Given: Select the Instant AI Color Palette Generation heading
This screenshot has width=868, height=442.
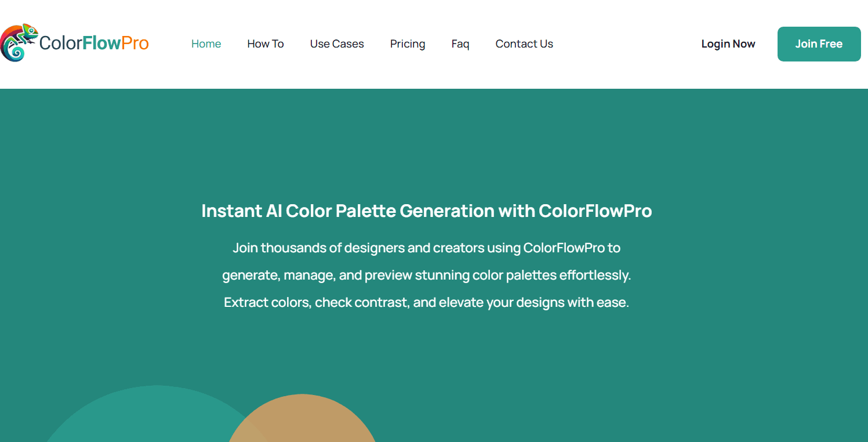Looking at the screenshot, I should click(427, 211).
